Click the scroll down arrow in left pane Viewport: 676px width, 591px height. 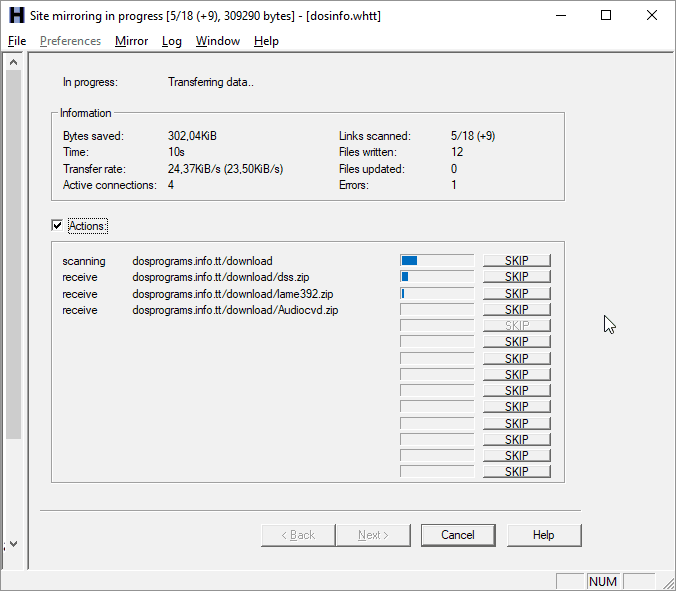[13, 544]
